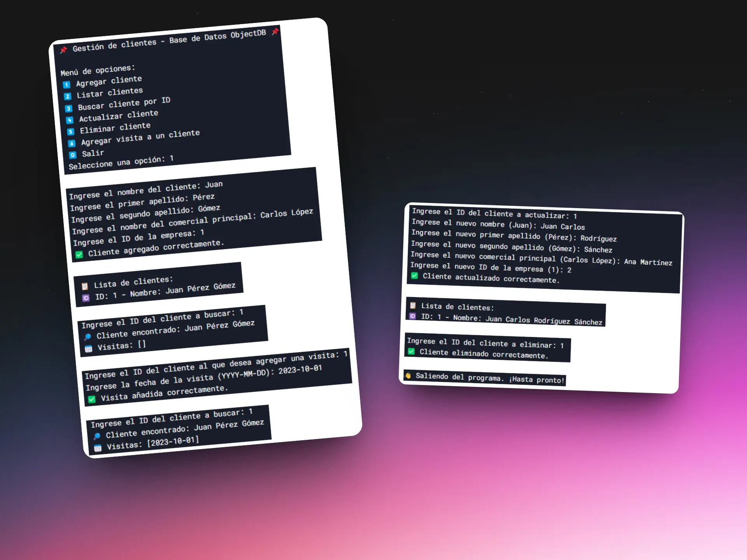Click the purple ID icon beside 'Juan Carlos Rodríguez Sánchez'
The width and height of the screenshot is (747, 560).
point(412,316)
